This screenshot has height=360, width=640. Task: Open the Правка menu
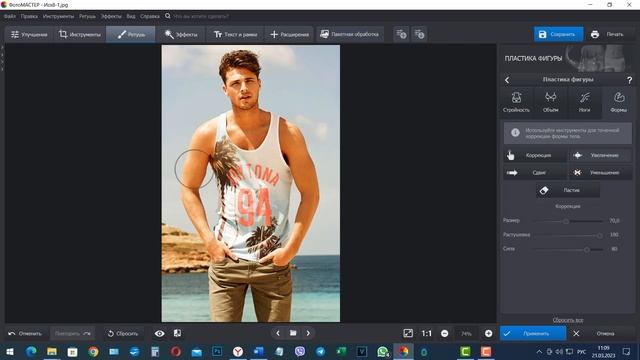pyautogui.click(x=29, y=16)
